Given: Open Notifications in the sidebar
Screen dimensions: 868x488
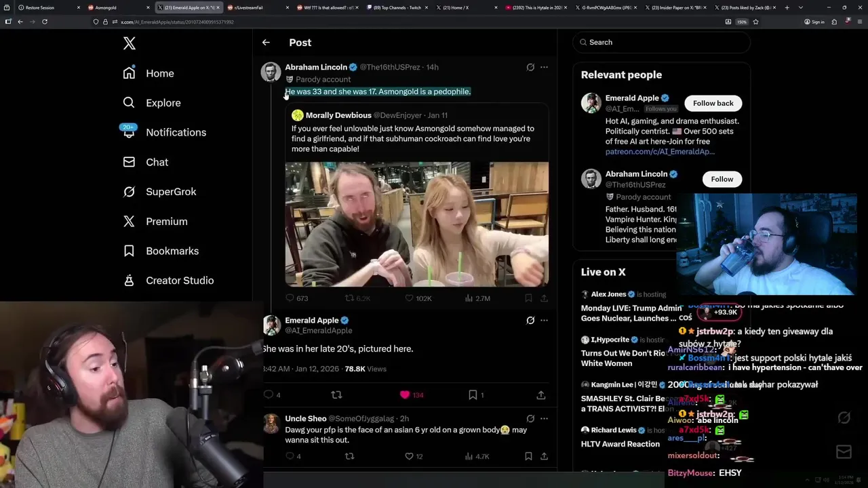Looking at the screenshot, I should pyautogui.click(x=164, y=132).
